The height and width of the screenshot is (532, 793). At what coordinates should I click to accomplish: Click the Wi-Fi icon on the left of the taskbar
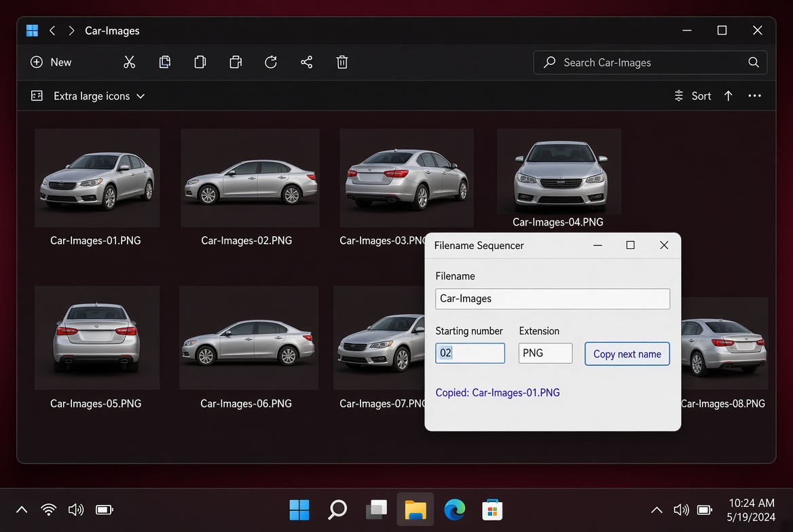[x=49, y=510]
